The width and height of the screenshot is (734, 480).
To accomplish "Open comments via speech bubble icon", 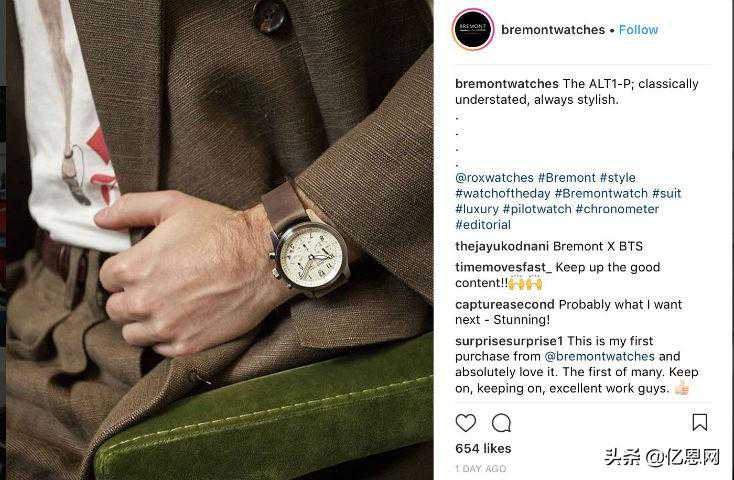I will pos(501,423).
